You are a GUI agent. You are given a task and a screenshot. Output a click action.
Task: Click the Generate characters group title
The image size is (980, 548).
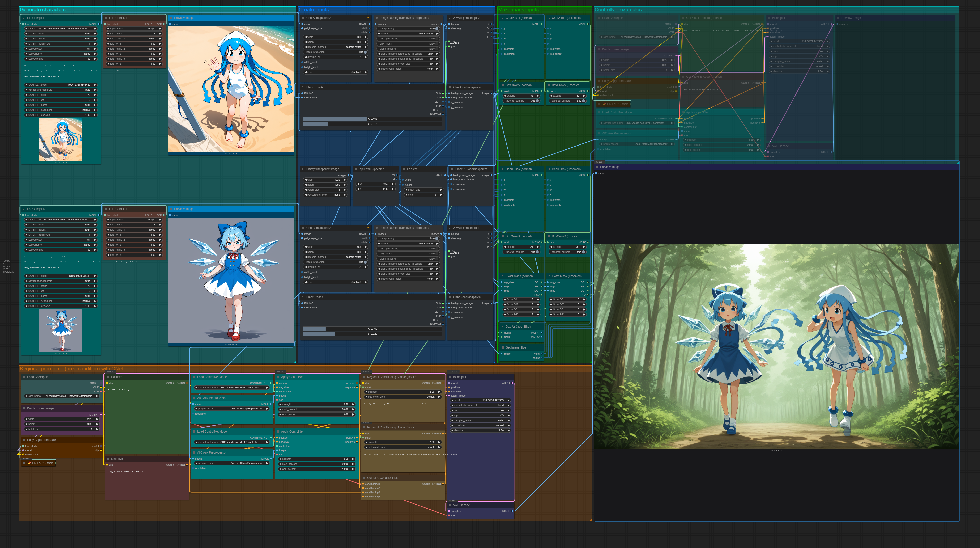click(x=43, y=9)
